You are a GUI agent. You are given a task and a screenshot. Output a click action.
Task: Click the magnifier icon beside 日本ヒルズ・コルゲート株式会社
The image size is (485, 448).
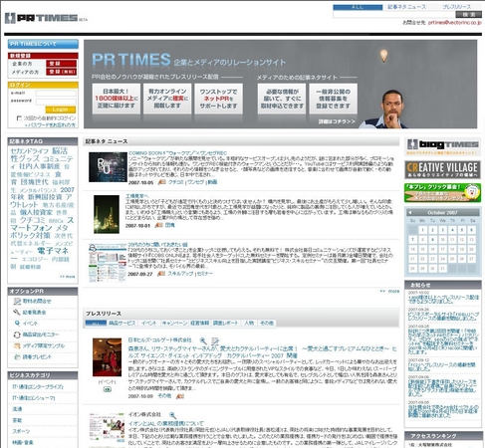click(x=203, y=340)
